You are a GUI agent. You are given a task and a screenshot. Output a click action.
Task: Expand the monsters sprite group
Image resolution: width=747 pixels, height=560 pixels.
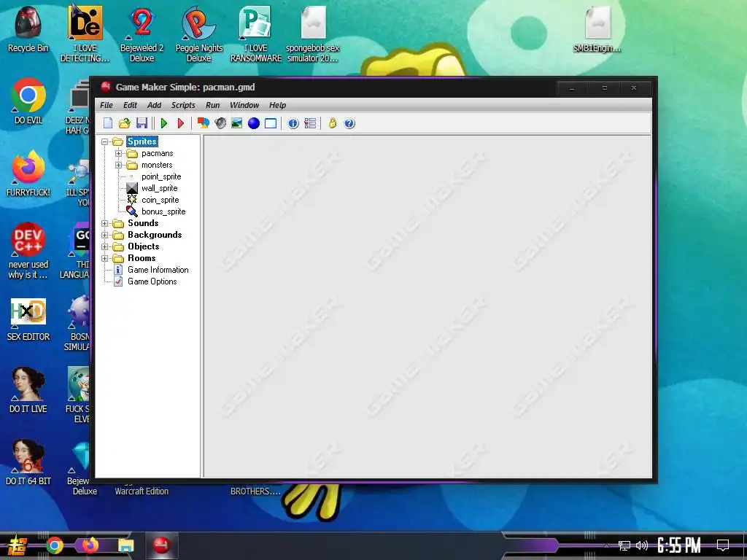[x=119, y=166]
